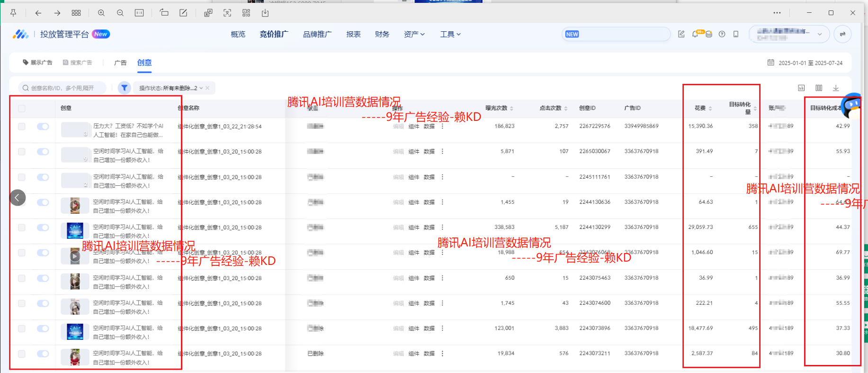Sort by 点击次数 column arrows
868x373 pixels.
click(x=566, y=109)
